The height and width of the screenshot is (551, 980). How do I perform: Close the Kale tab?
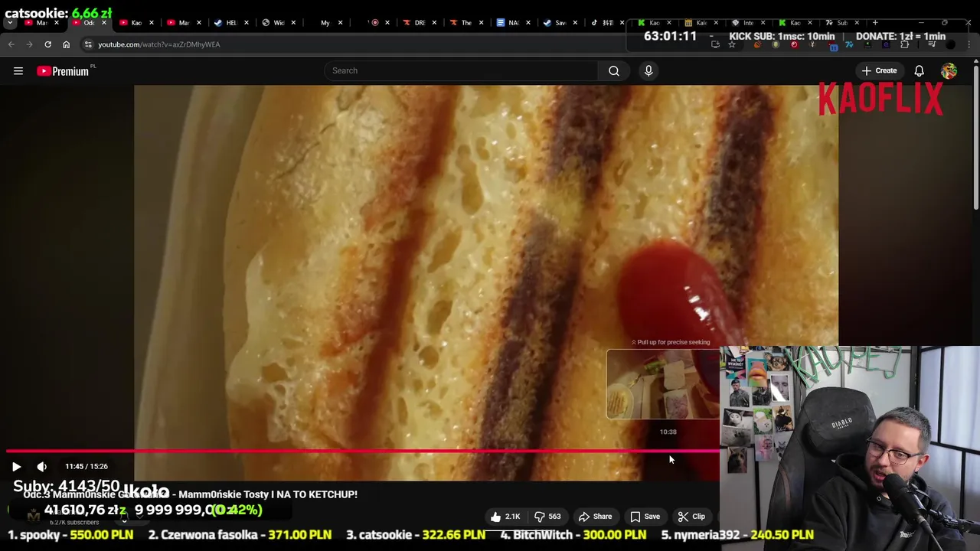tap(716, 23)
